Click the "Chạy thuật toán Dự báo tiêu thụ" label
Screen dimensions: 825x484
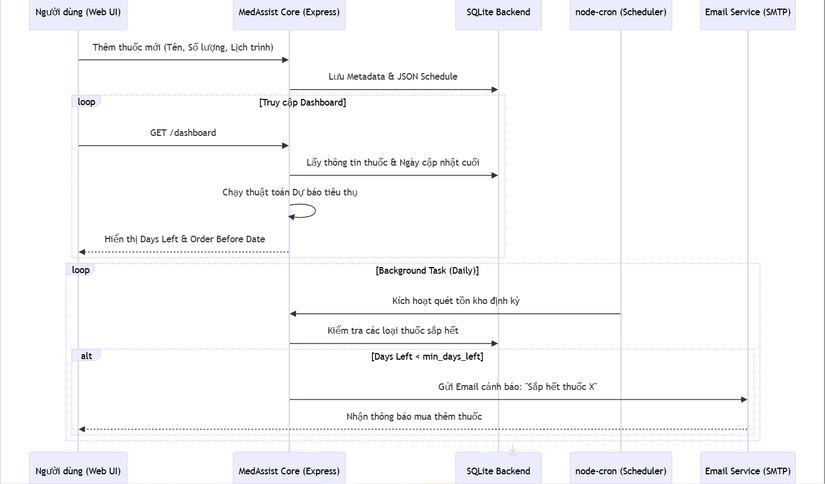(289, 192)
